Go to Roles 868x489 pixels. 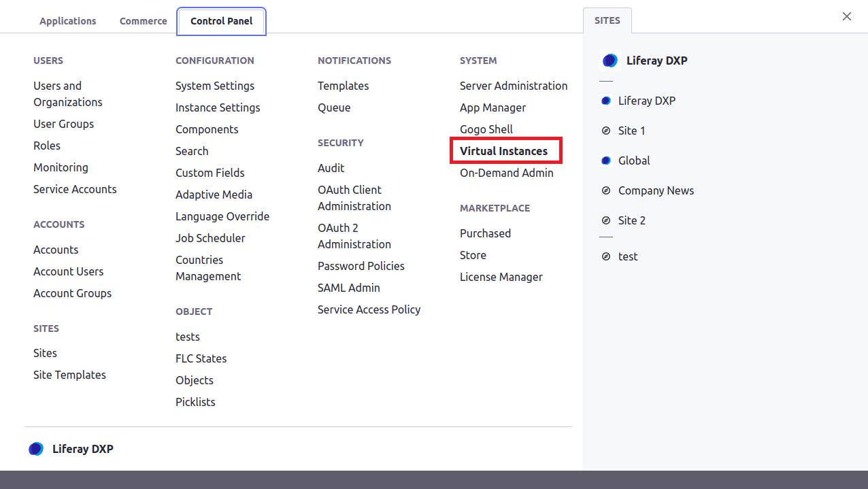[47, 146]
